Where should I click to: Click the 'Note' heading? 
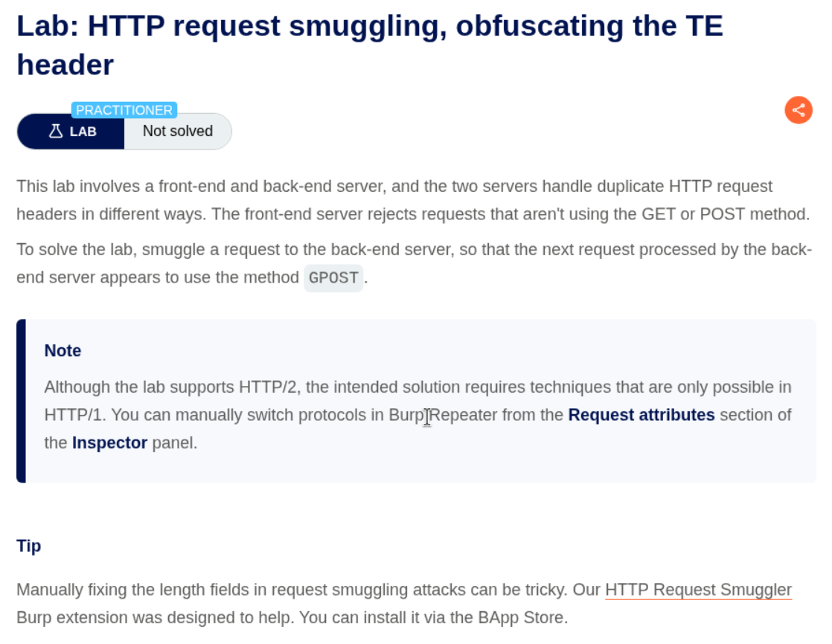[63, 351]
